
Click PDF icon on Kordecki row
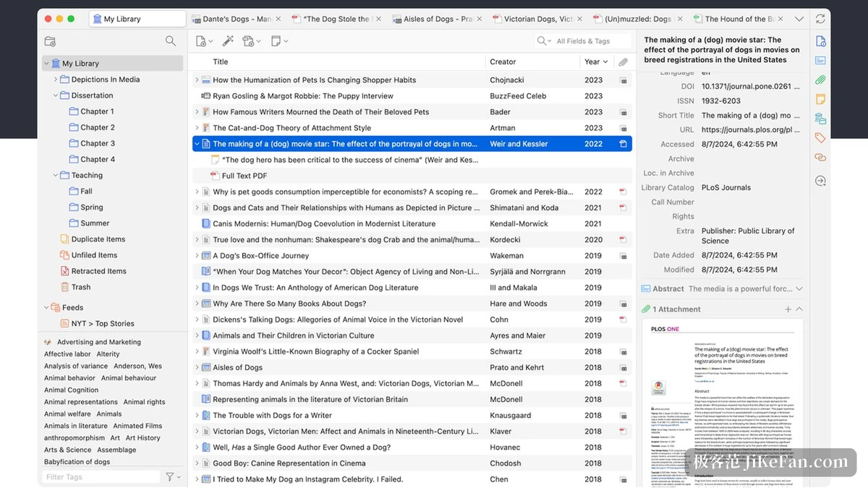click(623, 239)
